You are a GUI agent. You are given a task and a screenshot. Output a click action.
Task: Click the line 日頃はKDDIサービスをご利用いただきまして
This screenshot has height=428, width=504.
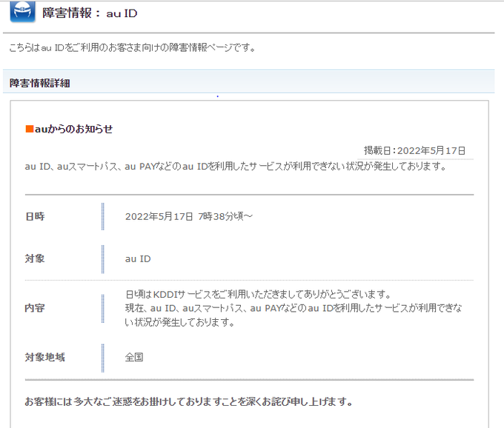coord(258,294)
